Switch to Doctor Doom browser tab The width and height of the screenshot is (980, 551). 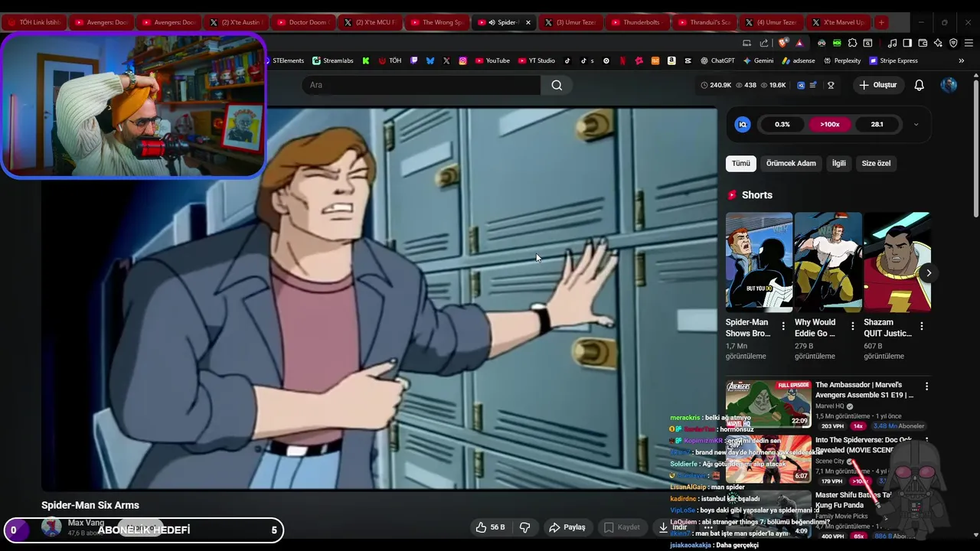click(x=303, y=22)
